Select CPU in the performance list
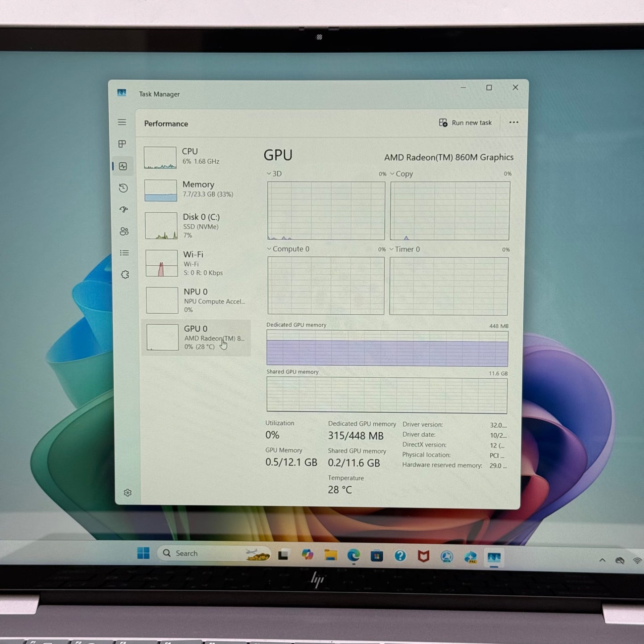The image size is (644, 644). 195,157
